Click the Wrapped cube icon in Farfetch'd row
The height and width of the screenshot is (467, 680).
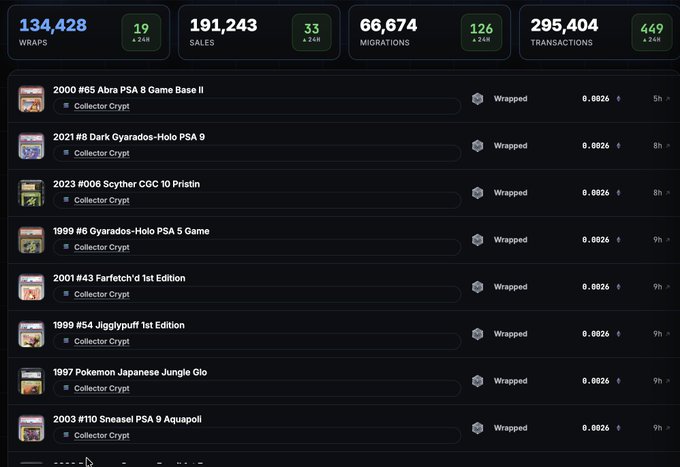tap(477, 287)
